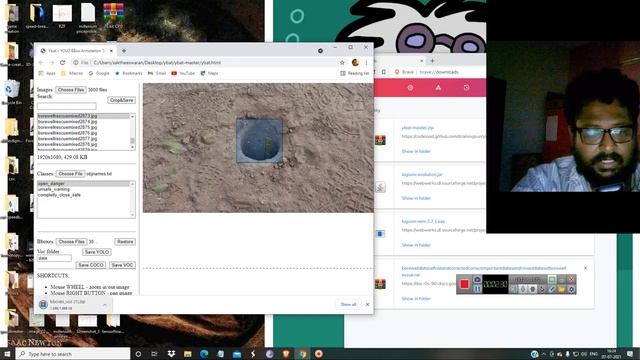Viewport: 640px width, 360px height.
Task: Go back in the Chrome window
Action: (x=41, y=62)
